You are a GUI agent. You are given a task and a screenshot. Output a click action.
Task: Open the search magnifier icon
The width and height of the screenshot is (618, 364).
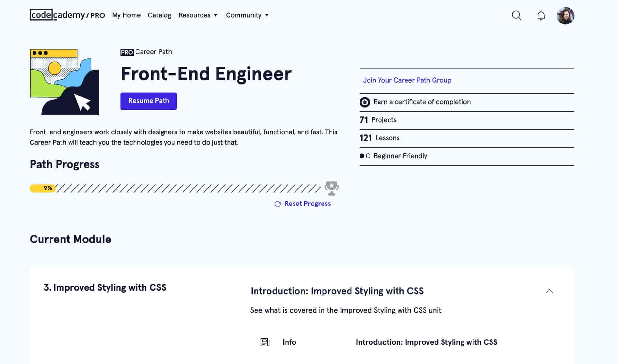pyautogui.click(x=516, y=15)
